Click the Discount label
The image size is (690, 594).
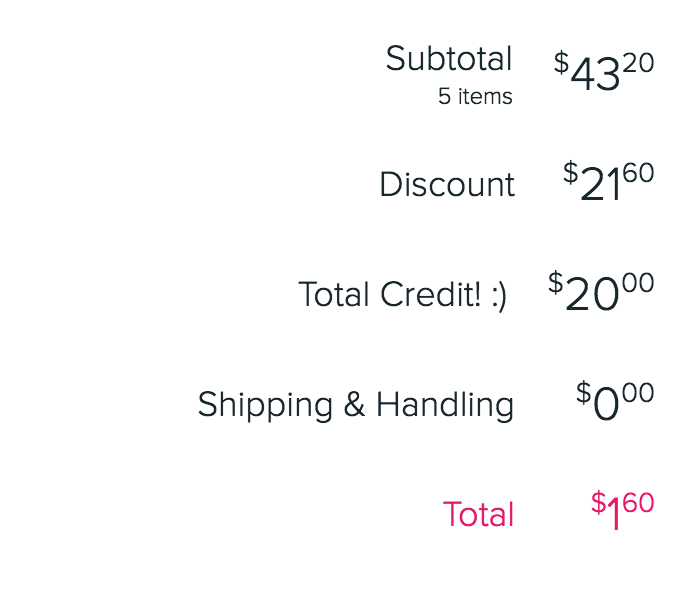click(447, 184)
